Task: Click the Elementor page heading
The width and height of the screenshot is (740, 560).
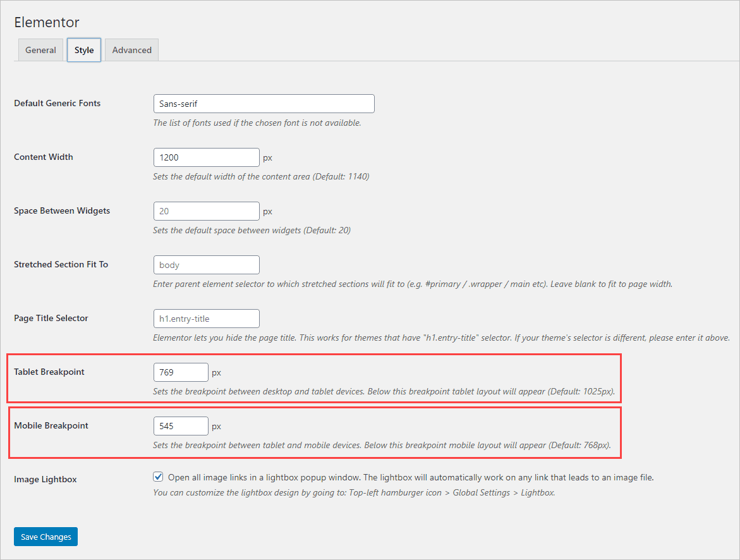Action: (47, 22)
